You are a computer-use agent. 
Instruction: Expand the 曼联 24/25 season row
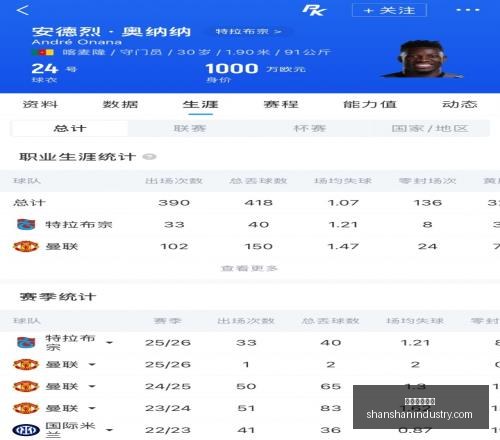(x=92, y=386)
